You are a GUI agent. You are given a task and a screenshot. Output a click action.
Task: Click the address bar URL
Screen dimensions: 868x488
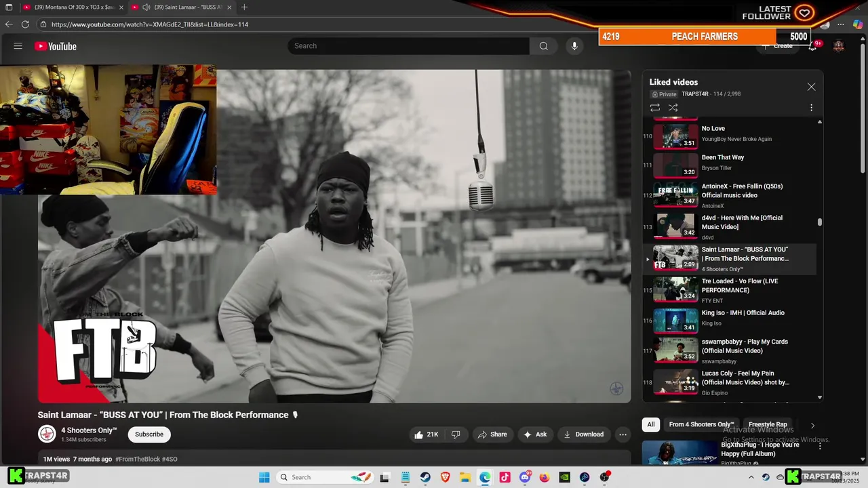(x=150, y=24)
